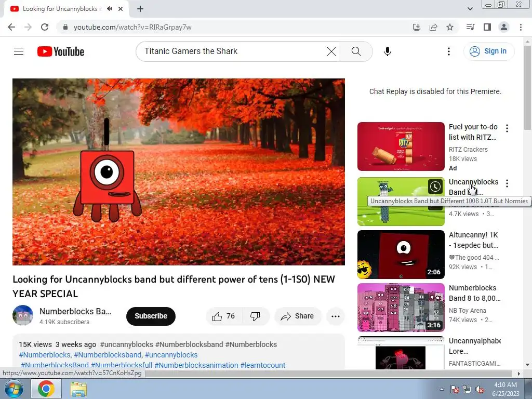Viewport: 532px width, 399px height.
Task: Like the video with thumbs up icon
Action: click(x=223, y=316)
